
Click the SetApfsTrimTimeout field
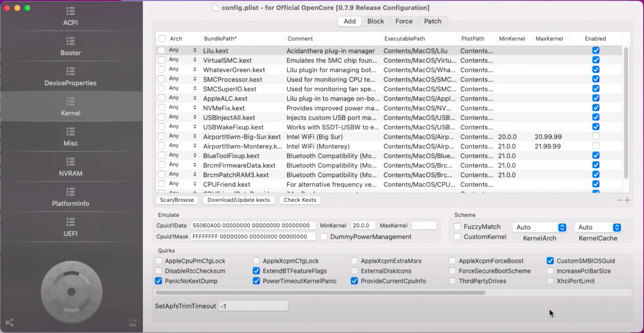coord(253,306)
